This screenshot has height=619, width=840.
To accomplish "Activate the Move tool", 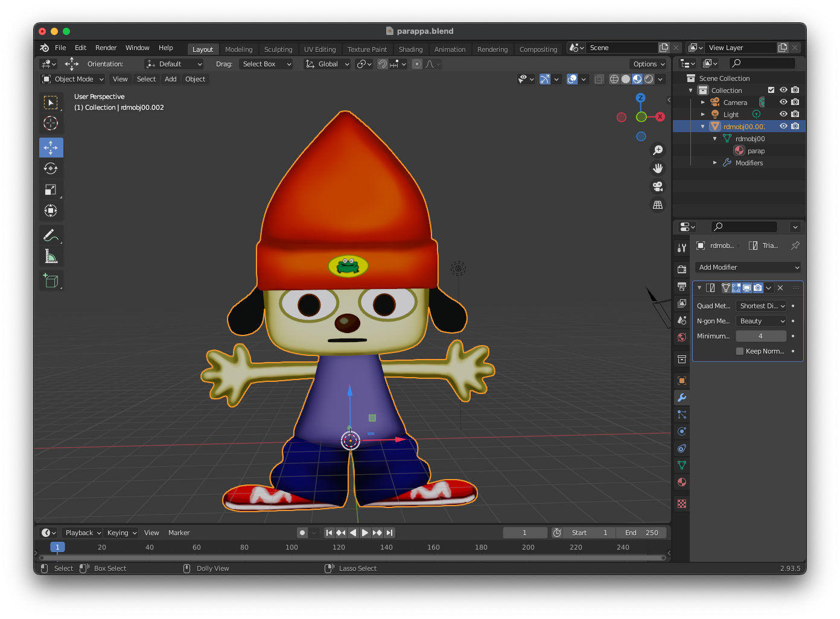I will (x=51, y=147).
